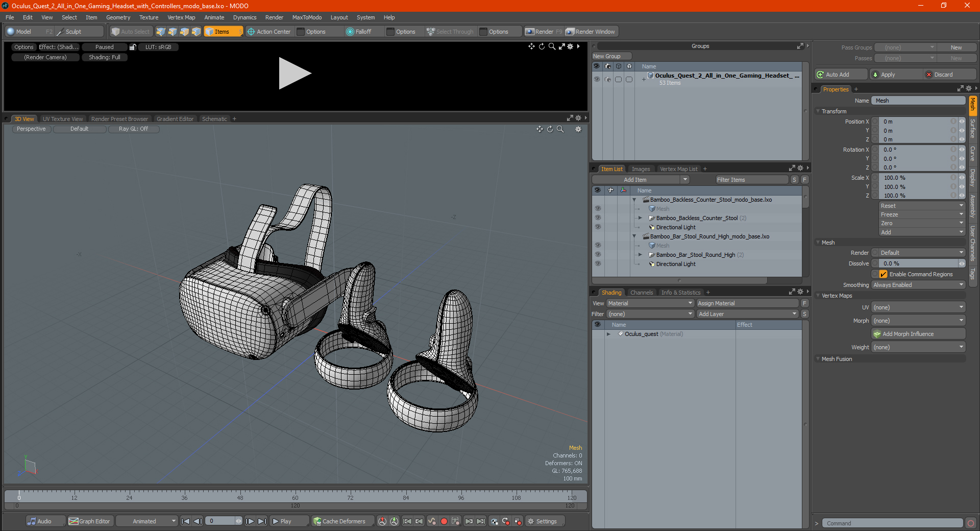Open the Falloff tool
This screenshot has width=980, height=531.
click(359, 32)
